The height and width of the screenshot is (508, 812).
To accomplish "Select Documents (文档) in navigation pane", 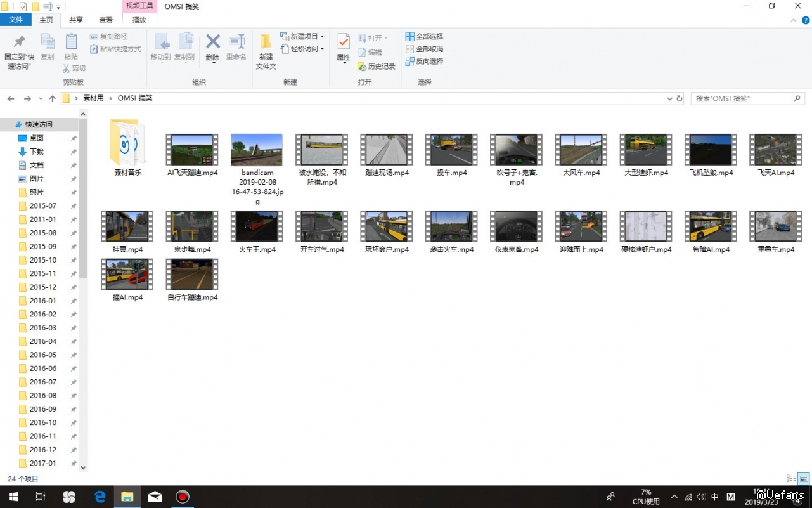I will (37, 165).
